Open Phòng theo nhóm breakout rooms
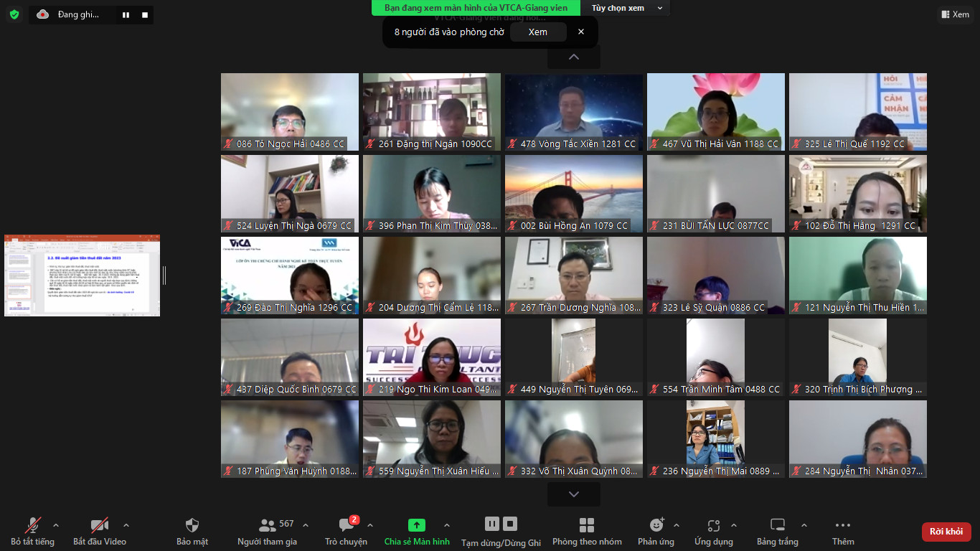 (x=587, y=532)
